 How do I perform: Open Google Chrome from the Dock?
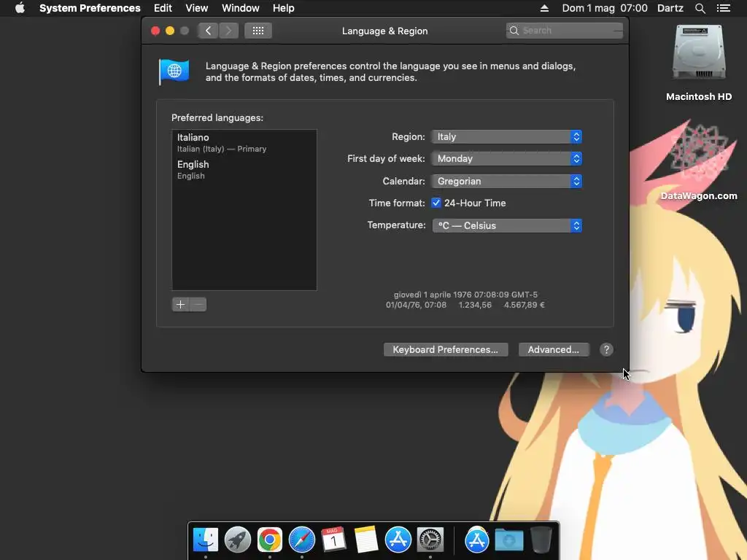click(270, 540)
